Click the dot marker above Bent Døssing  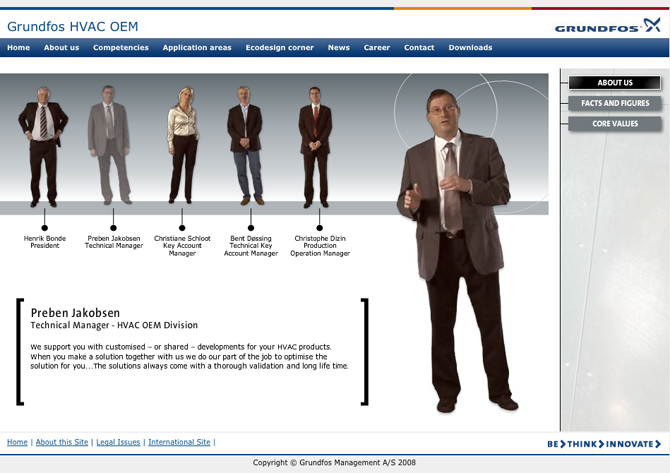pyautogui.click(x=251, y=228)
